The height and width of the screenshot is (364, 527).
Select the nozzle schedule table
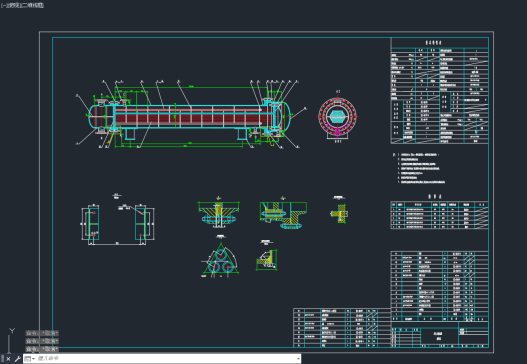point(440,215)
